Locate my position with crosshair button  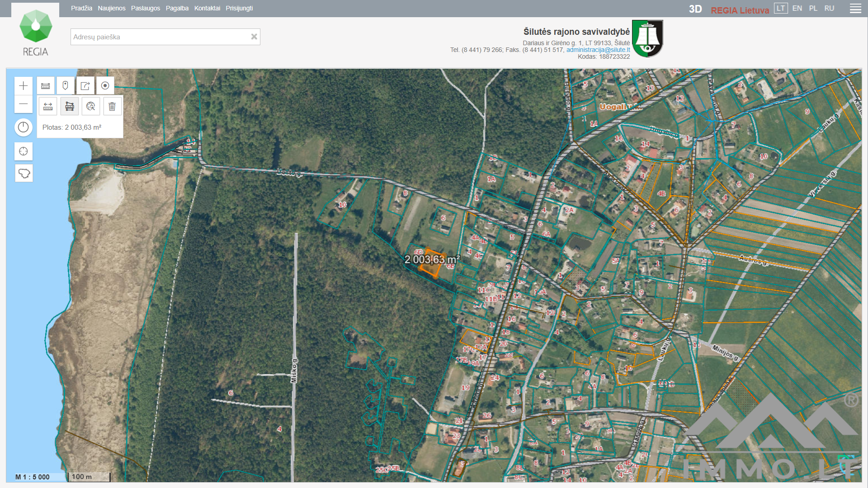tap(24, 151)
